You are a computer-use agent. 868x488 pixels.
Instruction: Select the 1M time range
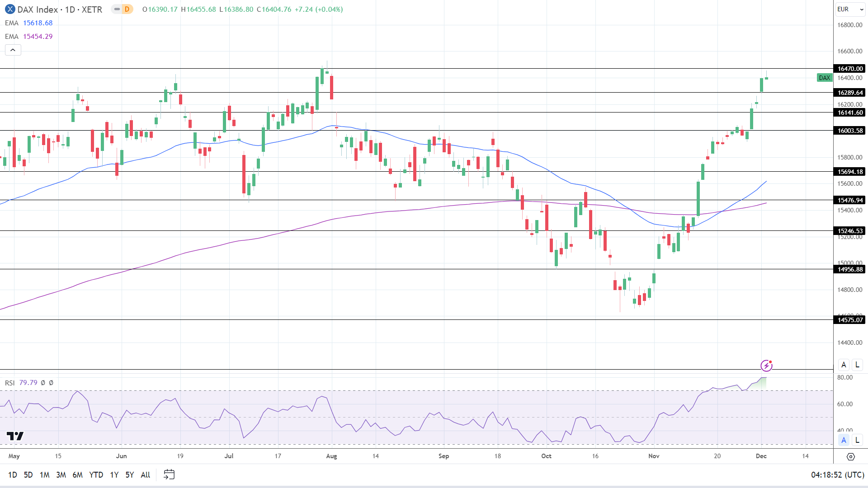click(x=44, y=475)
